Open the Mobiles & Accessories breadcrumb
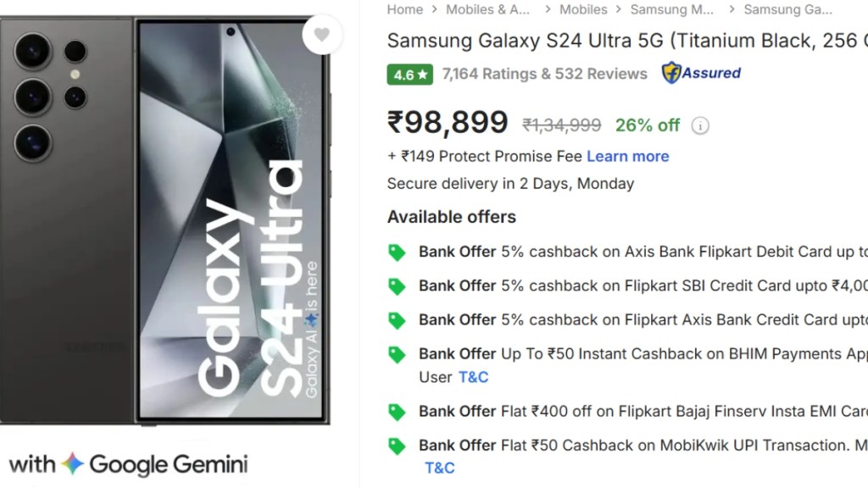868x488 pixels. tap(487, 9)
